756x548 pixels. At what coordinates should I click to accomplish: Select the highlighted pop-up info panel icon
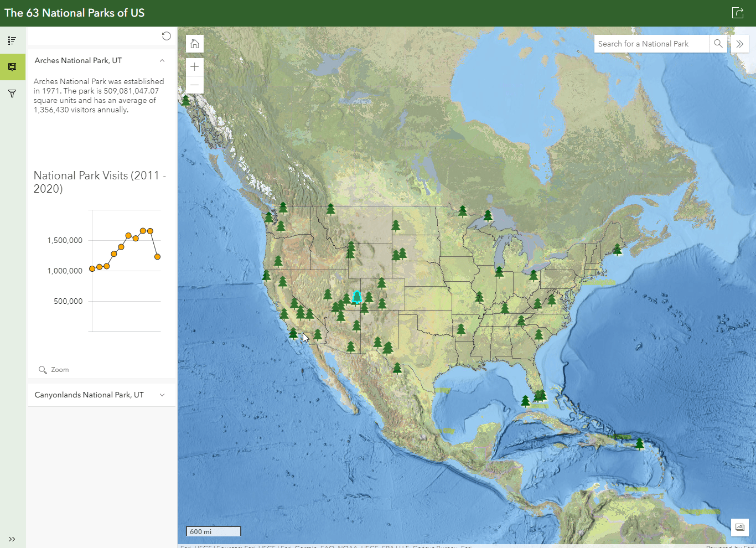pos(12,67)
